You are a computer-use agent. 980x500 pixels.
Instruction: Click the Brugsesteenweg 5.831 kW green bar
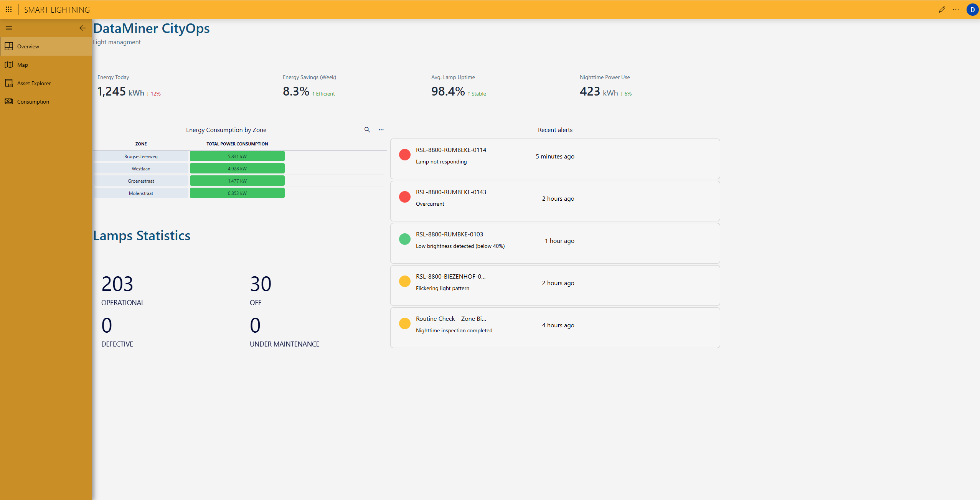point(237,156)
